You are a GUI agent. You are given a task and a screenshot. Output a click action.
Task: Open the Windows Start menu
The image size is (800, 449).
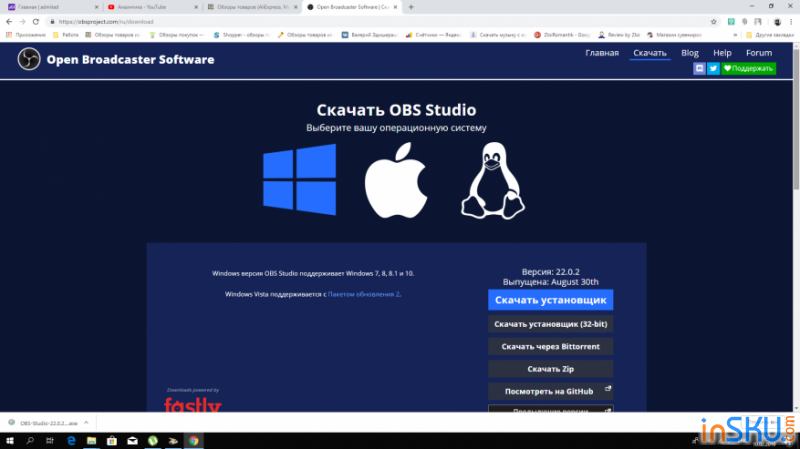(10, 440)
